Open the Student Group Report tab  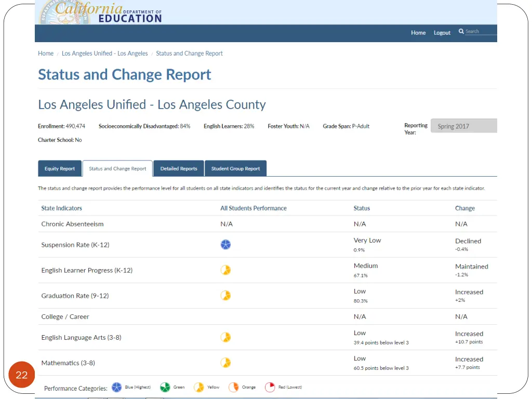coord(235,168)
